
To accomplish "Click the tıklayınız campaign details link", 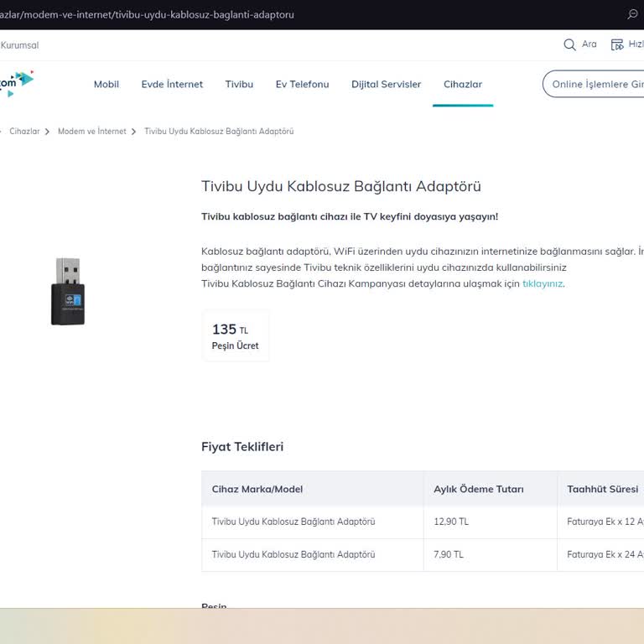I will [x=543, y=283].
